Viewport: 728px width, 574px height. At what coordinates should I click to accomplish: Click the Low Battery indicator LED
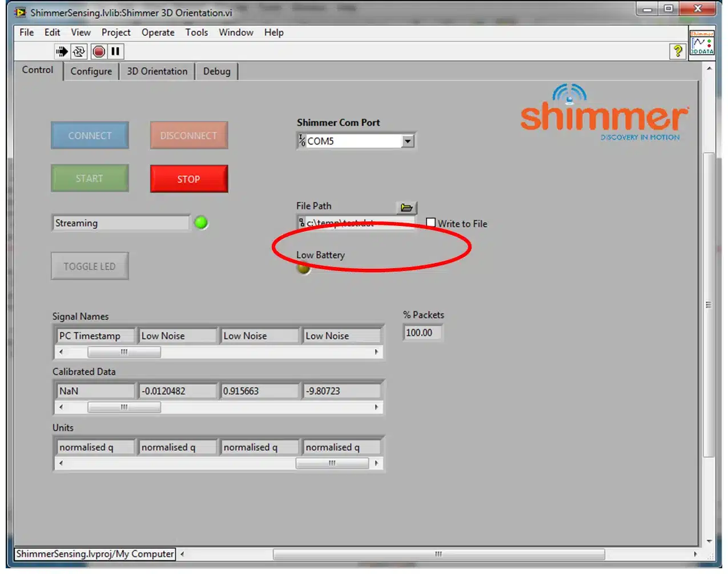304,268
